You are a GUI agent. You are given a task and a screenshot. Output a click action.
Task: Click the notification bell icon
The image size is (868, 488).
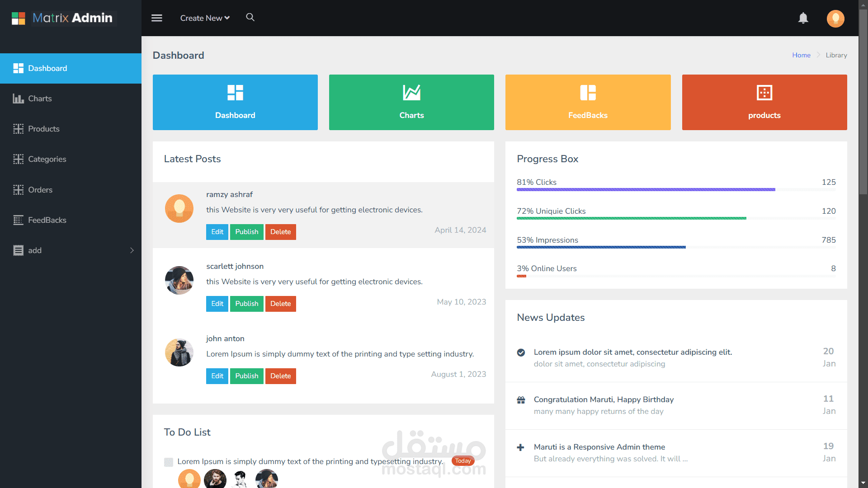(x=803, y=18)
